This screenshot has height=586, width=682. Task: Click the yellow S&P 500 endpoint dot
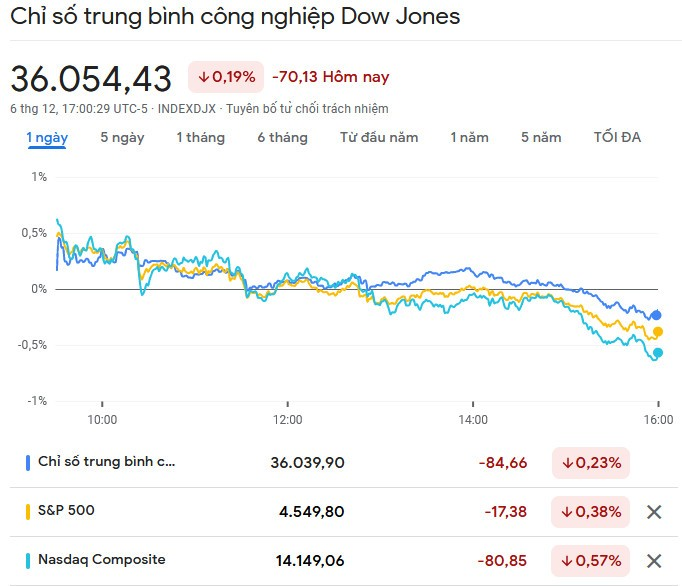(x=658, y=332)
